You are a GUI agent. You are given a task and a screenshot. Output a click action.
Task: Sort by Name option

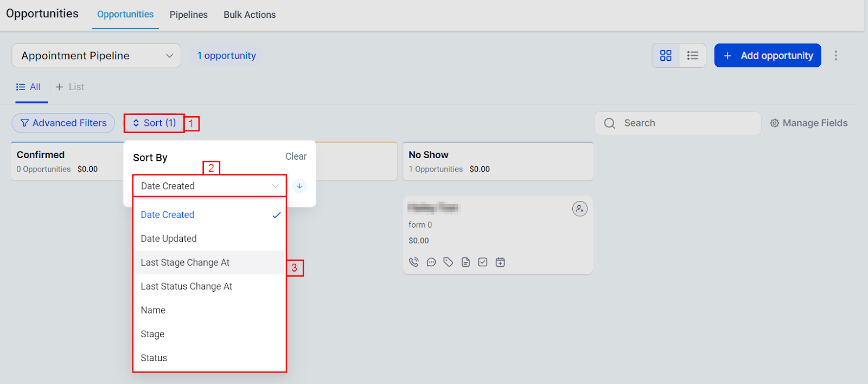tap(209, 310)
